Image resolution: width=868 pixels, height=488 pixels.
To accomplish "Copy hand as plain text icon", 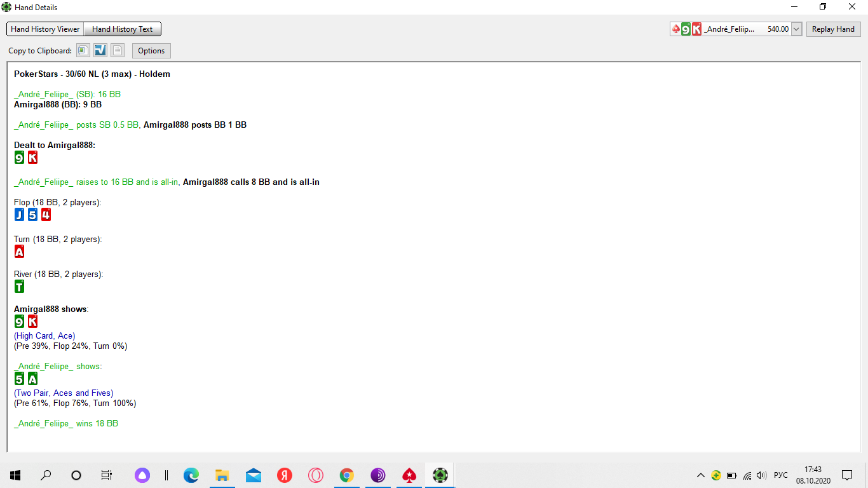I will pyautogui.click(x=118, y=50).
